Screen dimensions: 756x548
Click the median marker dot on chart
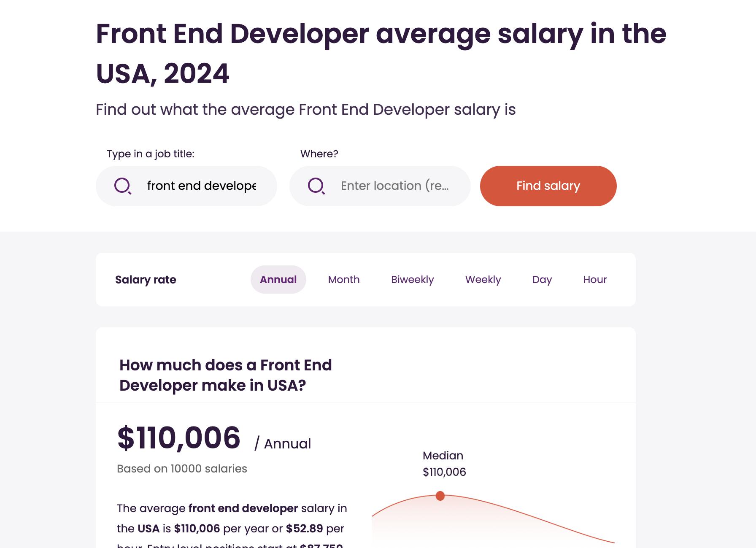(x=440, y=496)
